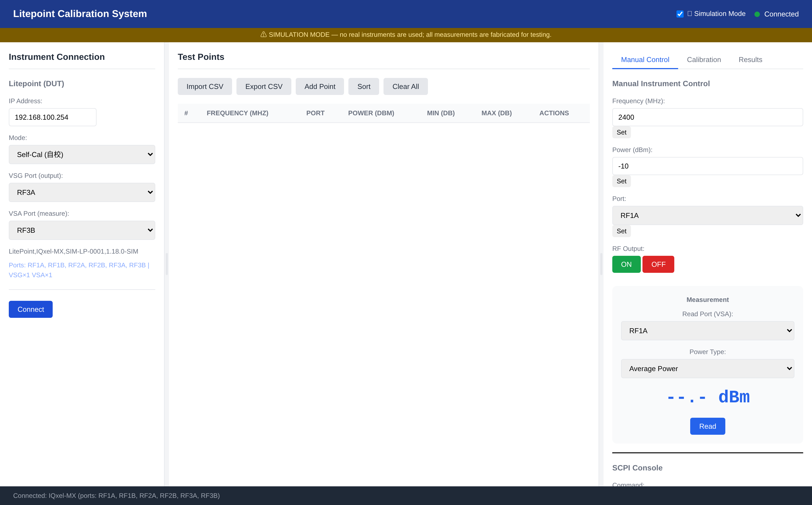This screenshot has height=505, width=812.
Task: Click Export CSV button
Action: (264, 86)
